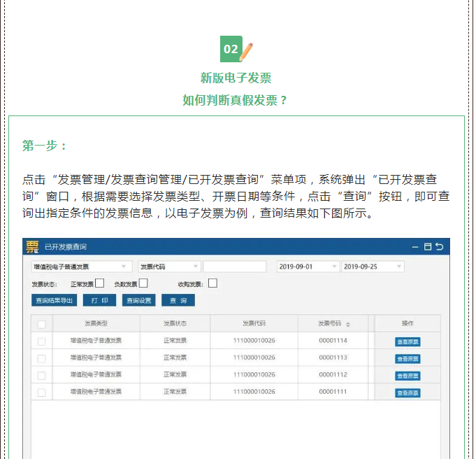Click the empty search input next to 发票代码
Screen dimensions: 476x459
pyautogui.click(x=235, y=267)
